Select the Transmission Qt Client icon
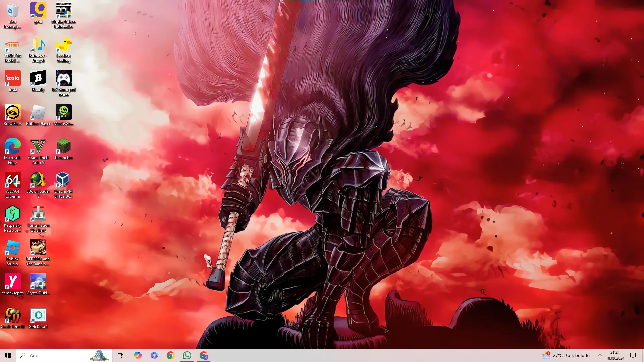The image size is (644, 362). [x=38, y=219]
